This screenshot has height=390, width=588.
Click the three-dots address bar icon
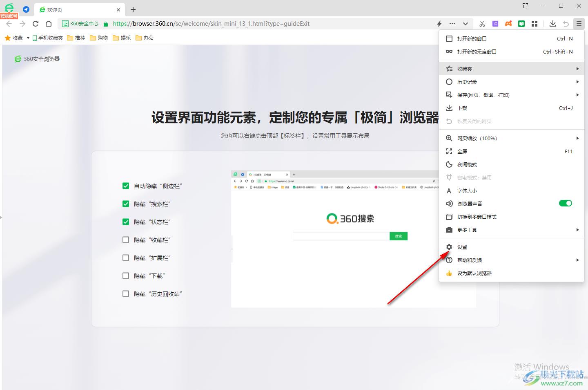(x=452, y=24)
